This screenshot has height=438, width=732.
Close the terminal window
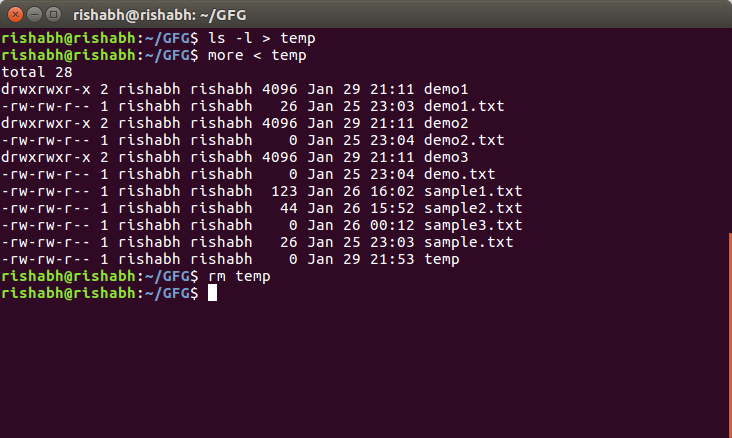click(x=13, y=15)
